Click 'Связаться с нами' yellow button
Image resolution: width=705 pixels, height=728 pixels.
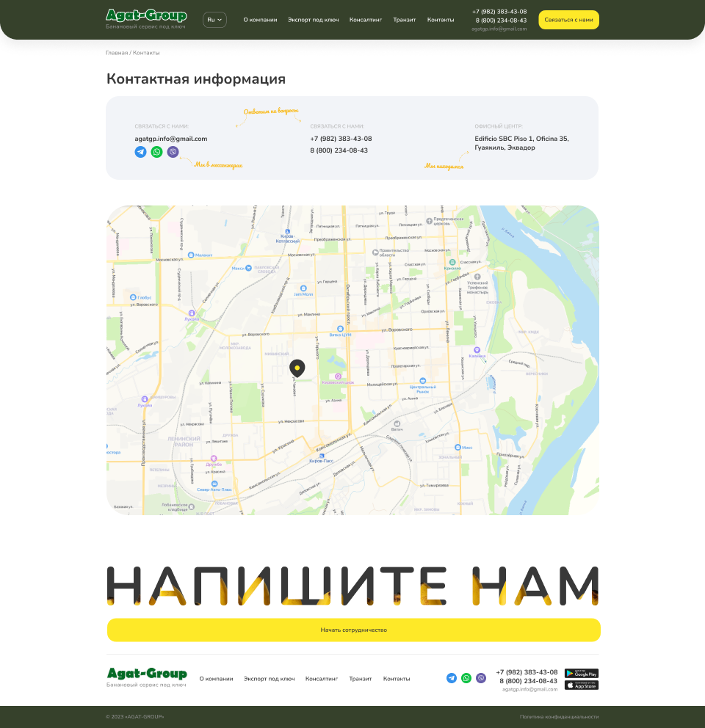(x=569, y=20)
